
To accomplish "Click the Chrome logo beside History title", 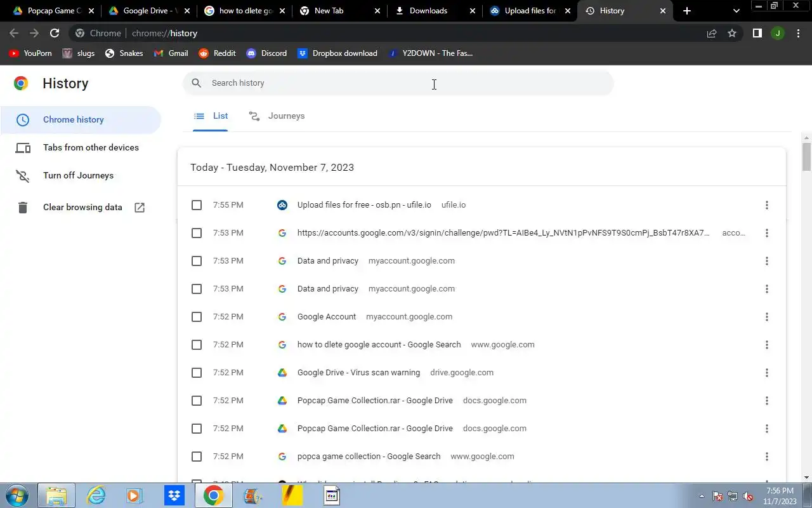I will click(x=21, y=83).
